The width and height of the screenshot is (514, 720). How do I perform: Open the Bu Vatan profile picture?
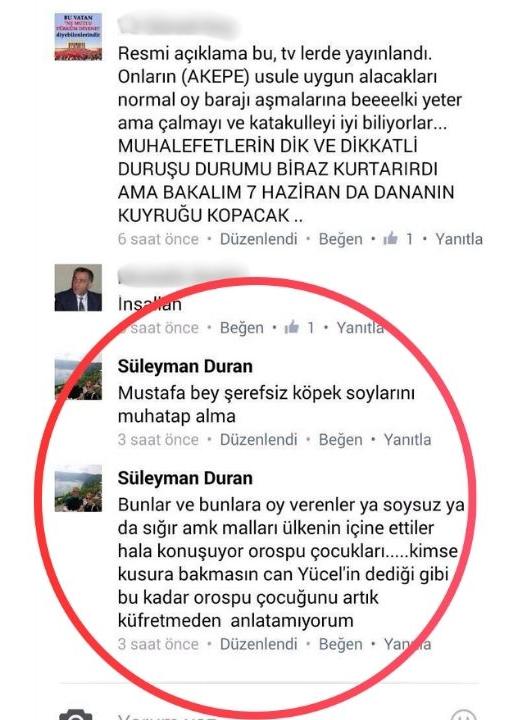[x=78, y=37]
